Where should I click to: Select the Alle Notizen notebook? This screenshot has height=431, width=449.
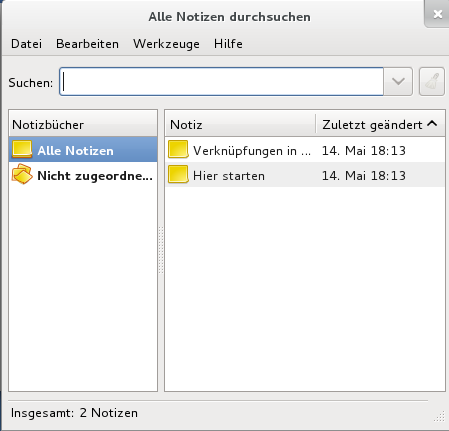point(83,149)
